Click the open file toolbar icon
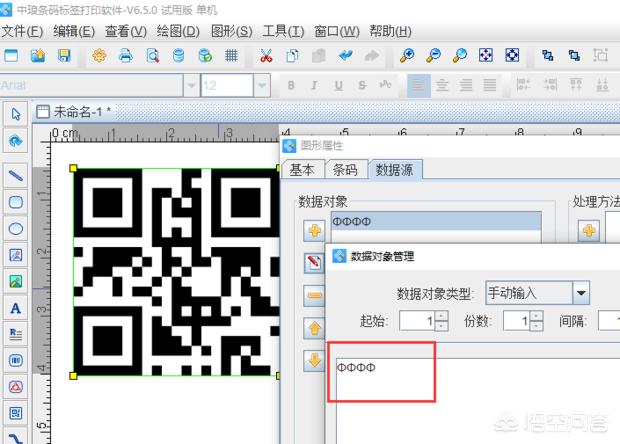This screenshot has width=620, height=444. click(x=38, y=55)
